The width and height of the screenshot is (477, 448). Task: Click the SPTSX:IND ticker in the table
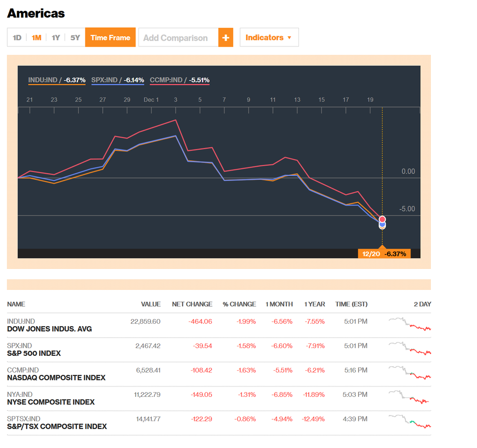[x=24, y=419]
